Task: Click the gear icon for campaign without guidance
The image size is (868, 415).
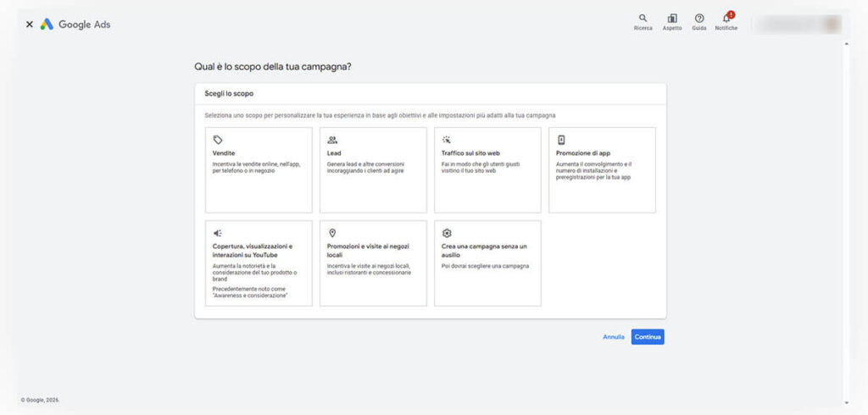Action: click(x=447, y=233)
